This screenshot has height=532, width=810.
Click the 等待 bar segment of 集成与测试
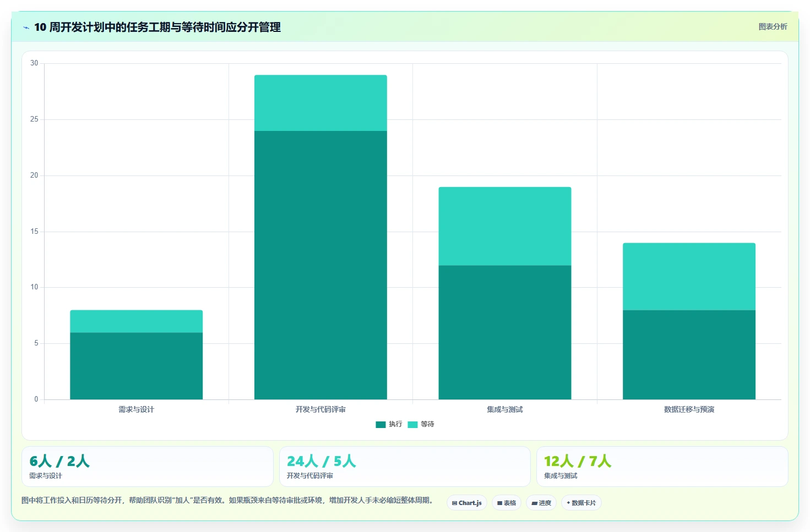[505, 226]
